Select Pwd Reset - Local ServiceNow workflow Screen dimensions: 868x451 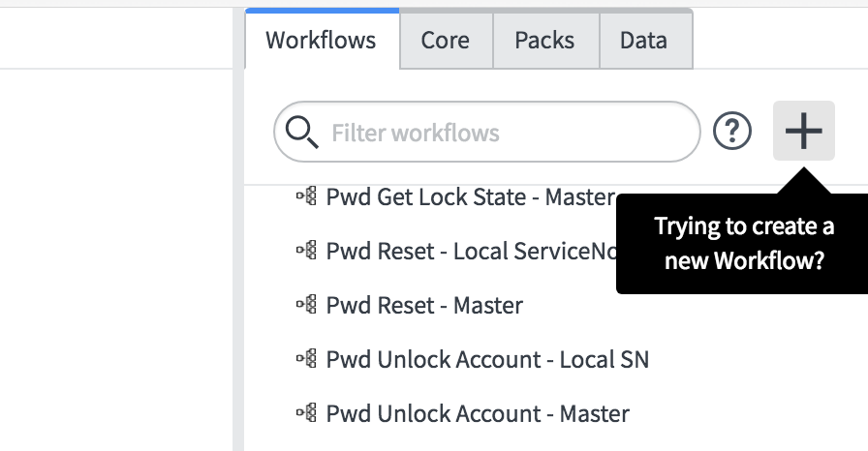coord(472,252)
